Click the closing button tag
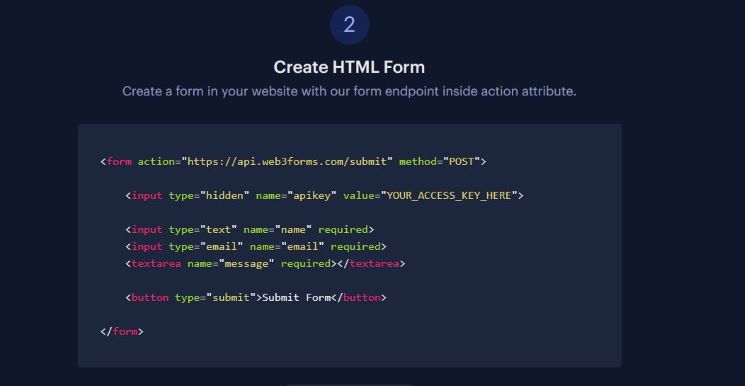 [x=359, y=298]
